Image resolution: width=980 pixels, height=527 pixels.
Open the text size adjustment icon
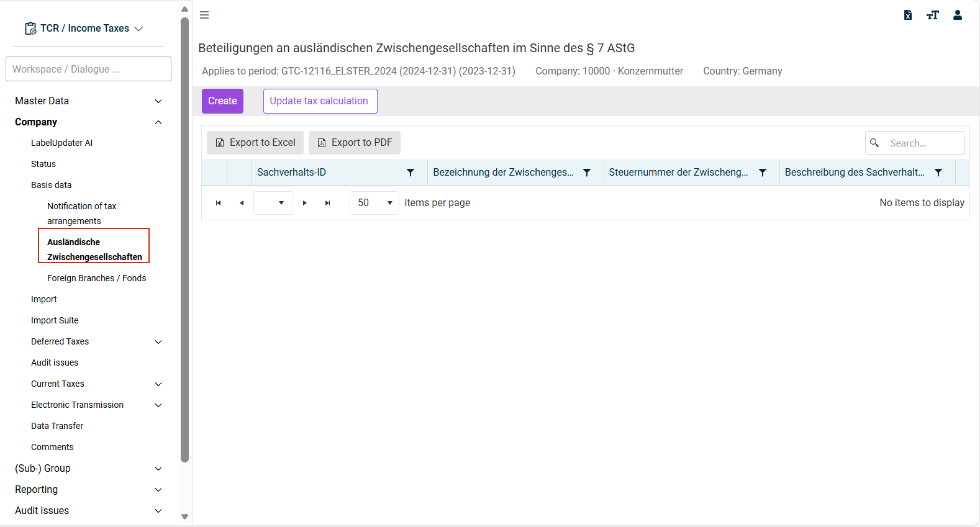(x=933, y=15)
